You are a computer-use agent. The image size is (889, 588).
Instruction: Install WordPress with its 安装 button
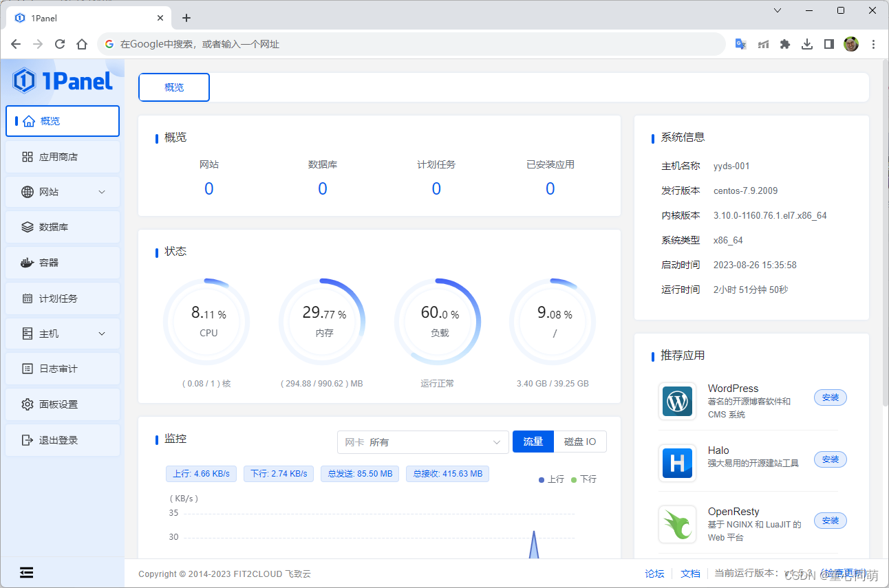[830, 398]
